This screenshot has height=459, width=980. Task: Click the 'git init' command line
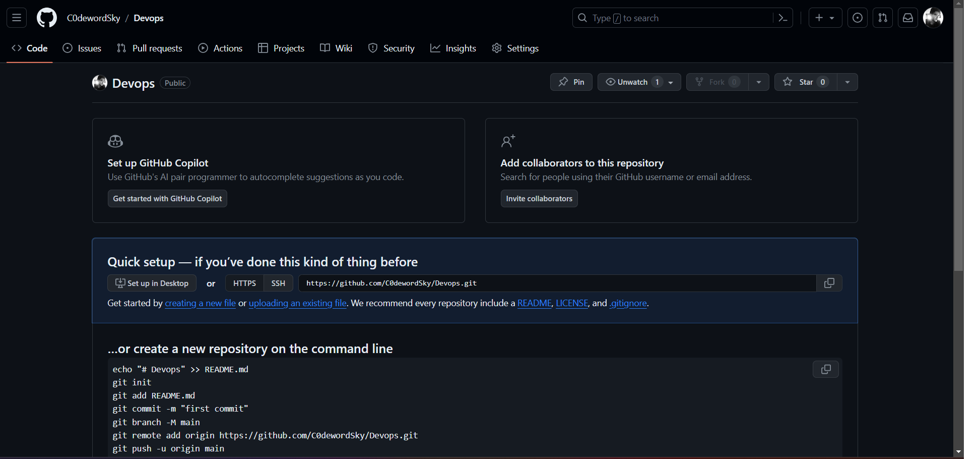(x=132, y=382)
